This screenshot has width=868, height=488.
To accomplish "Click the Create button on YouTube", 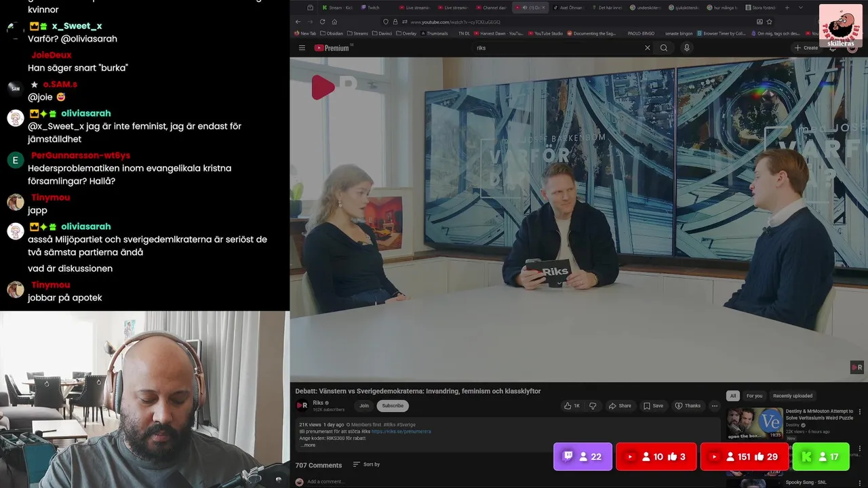I will coord(806,48).
